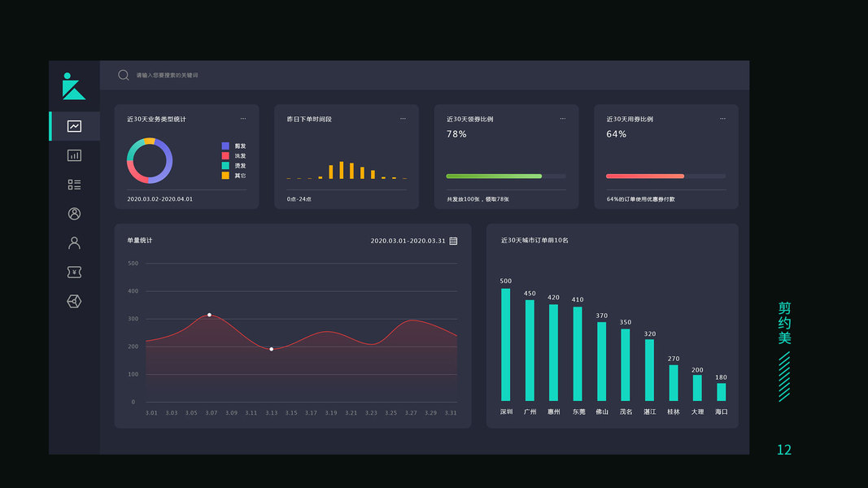Click the 广州 bar labeled 450
This screenshot has height=488, width=868.
click(530, 351)
